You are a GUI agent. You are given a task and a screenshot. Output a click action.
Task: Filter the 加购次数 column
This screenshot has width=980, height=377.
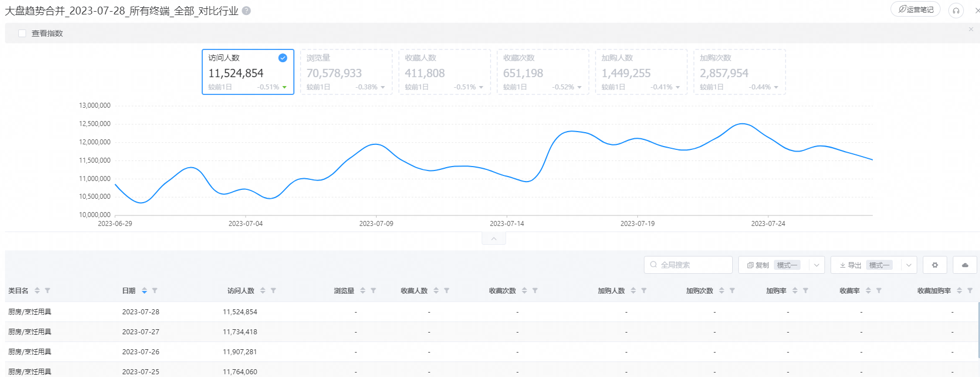[x=732, y=290]
